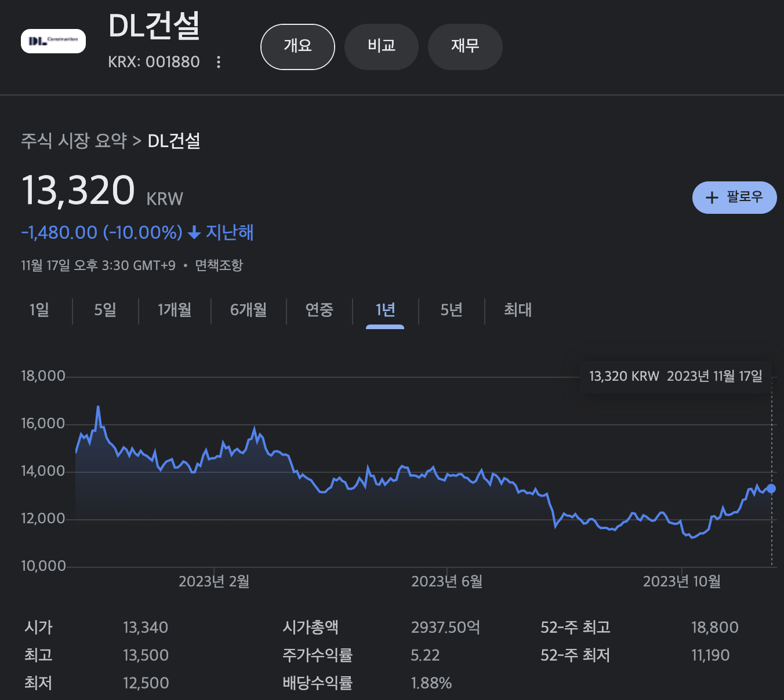Click the latest data point on chart
784x700 pixels.
[771, 488]
